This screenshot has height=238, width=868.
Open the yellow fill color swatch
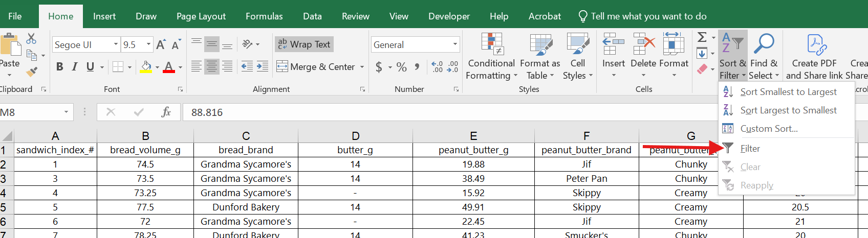[x=146, y=67]
